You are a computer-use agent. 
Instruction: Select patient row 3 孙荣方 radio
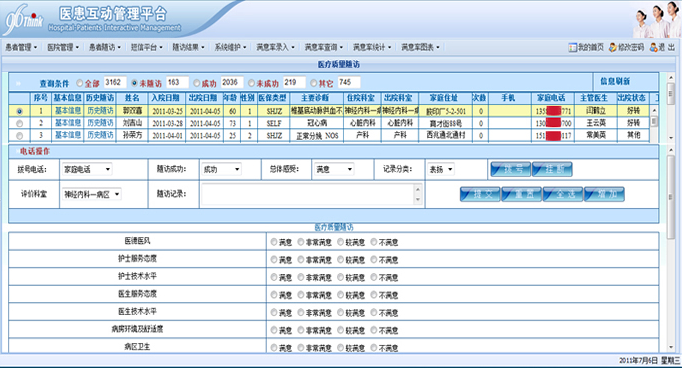pos(19,136)
